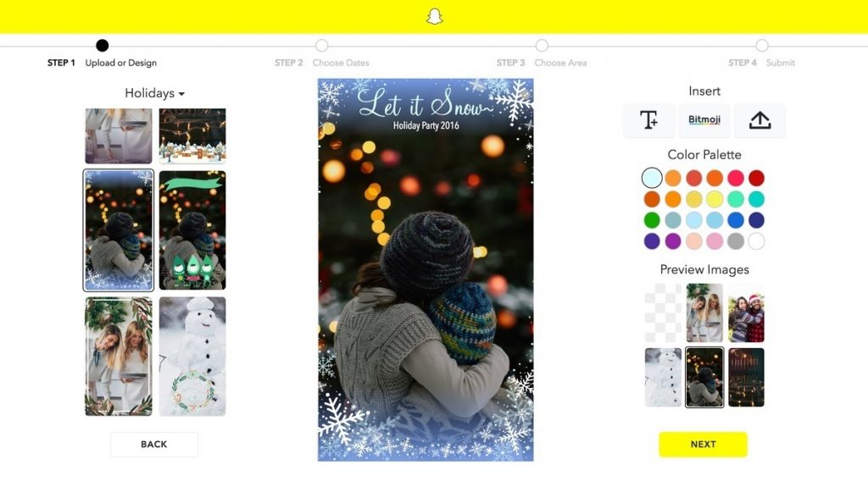Click the Snapchat ghost logo

(x=435, y=16)
